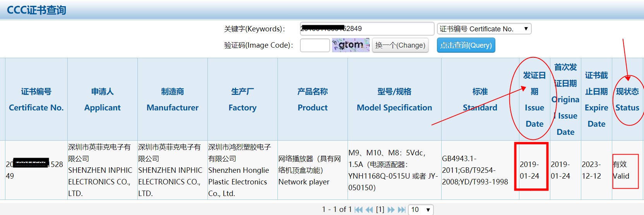Select the Manufacturer column header

173,100
